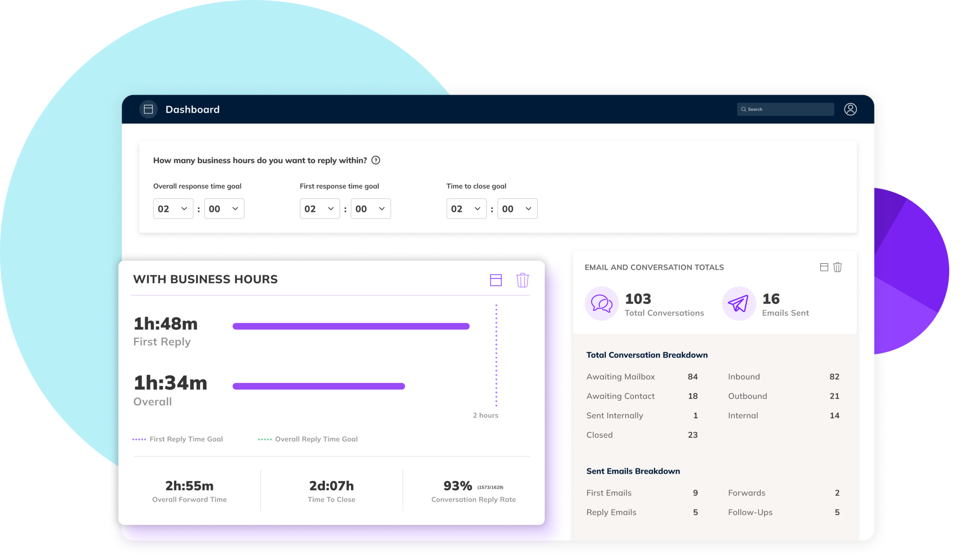Open First response time goal minutes dropdown
980x560 pixels.
point(371,209)
